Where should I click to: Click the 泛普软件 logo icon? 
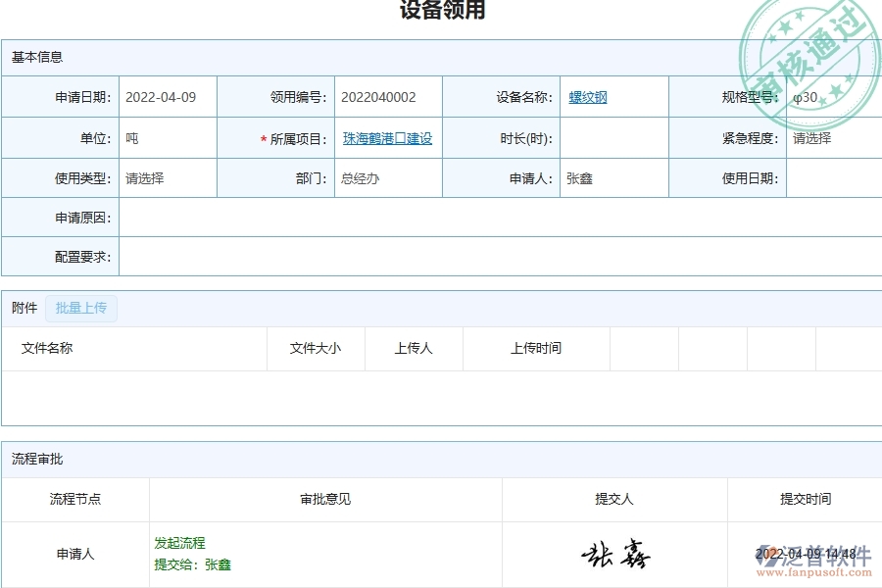(x=765, y=554)
